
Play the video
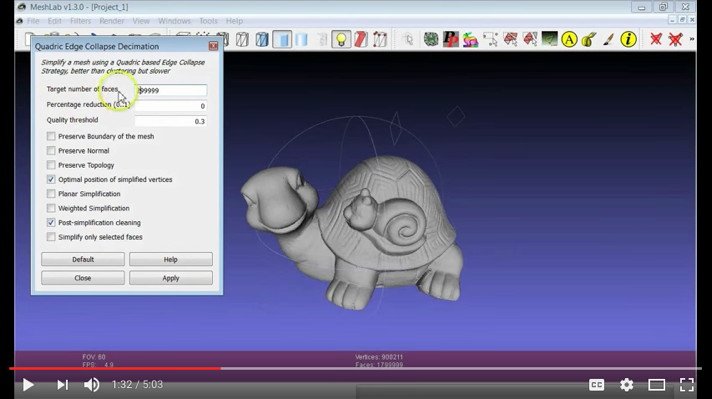(28, 385)
